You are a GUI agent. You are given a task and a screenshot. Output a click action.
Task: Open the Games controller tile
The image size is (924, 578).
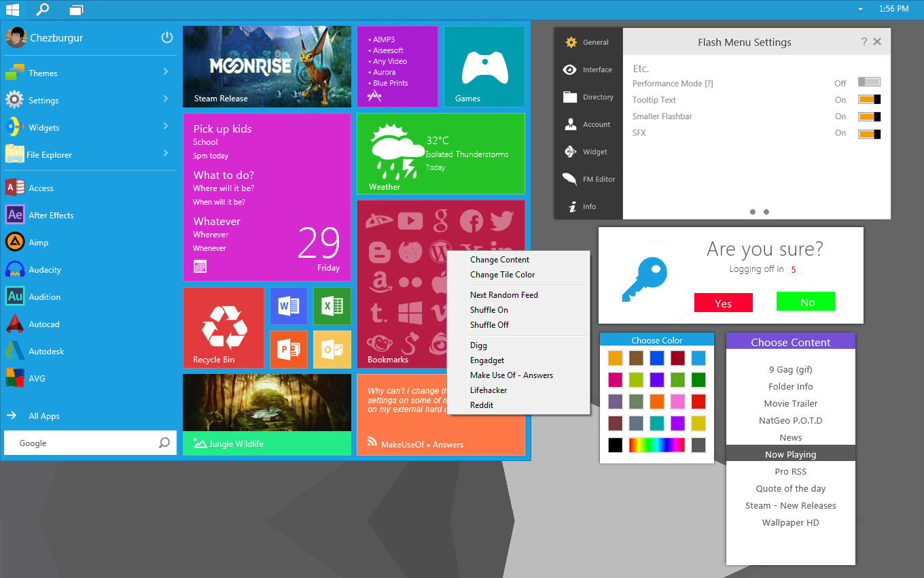pyautogui.click(x=484, y=67)
